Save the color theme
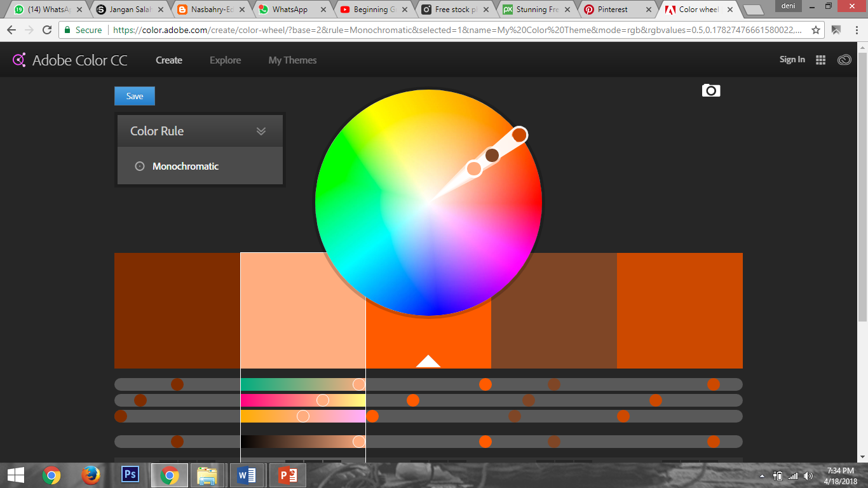 [x=135, y=96]
